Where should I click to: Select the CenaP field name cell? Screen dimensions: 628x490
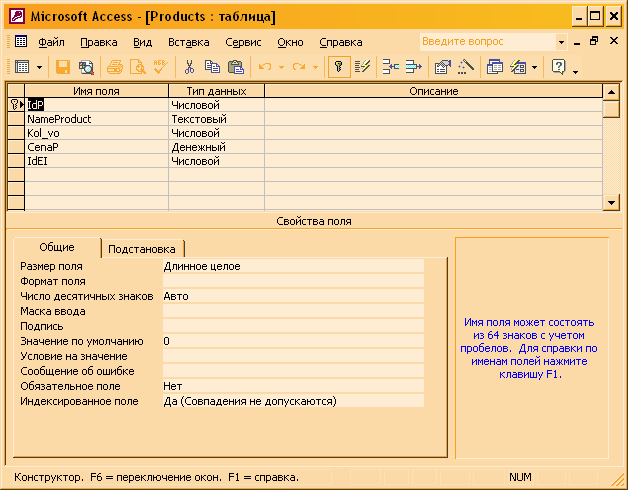click(x=97, y=147)
